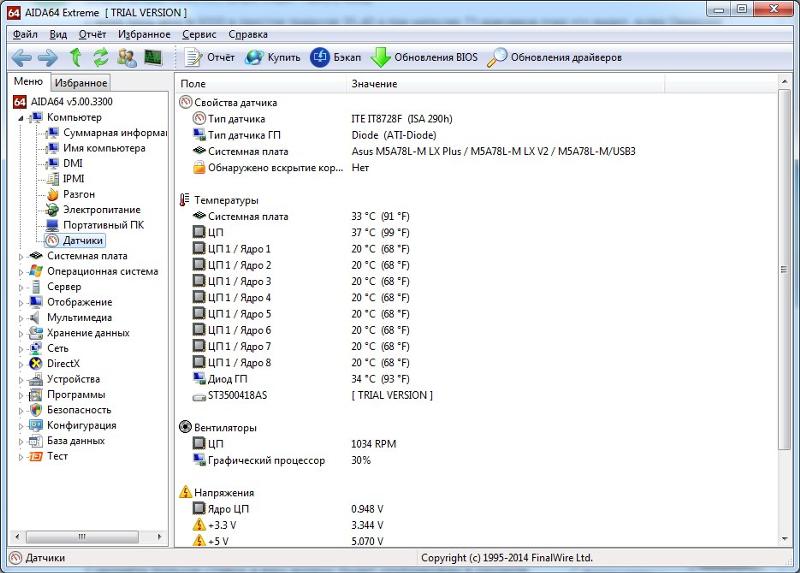Image resolution: width=800 pixels, height=573 pixels.
Task: Select AIDA64 v5.00.3300 root item
Action: (71, 102)
